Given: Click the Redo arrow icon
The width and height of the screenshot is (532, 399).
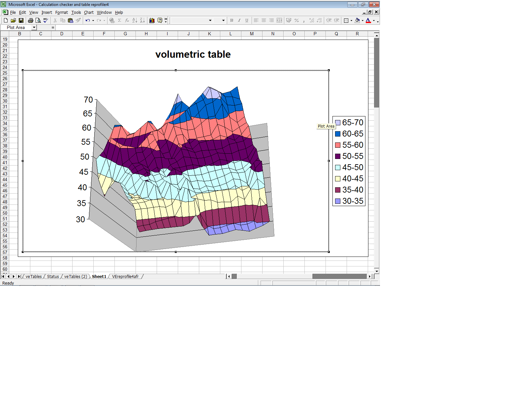Looking at the screenshot, I should (x=99, y=20).
